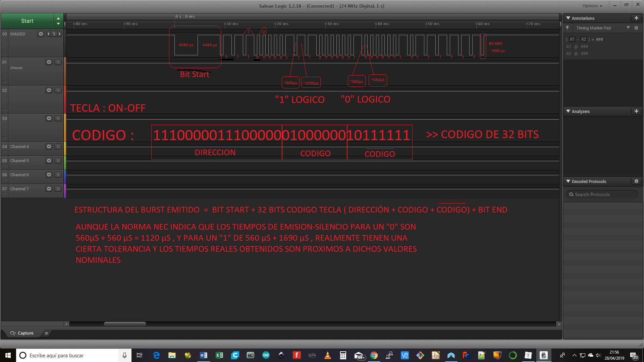This screenshot has height=362, width=644.
Task: Open Timing Marker Pair gear settings
Action: 636,28
